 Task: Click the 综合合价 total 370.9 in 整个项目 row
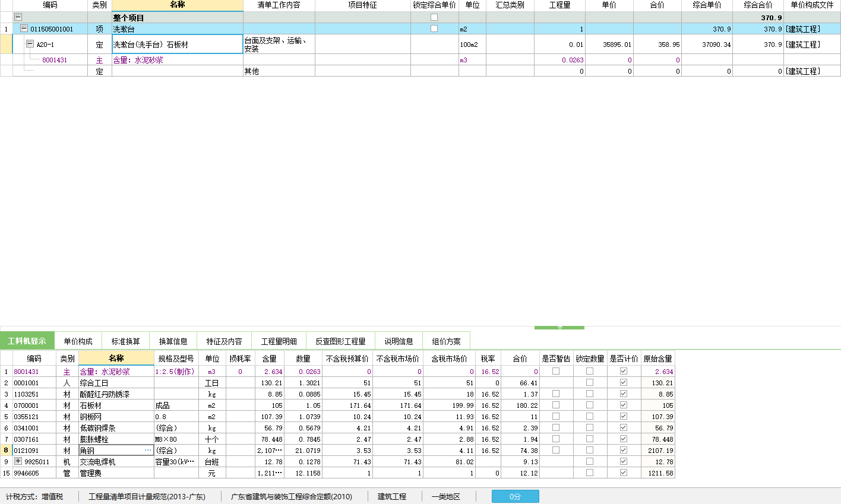tap(758, 17)
